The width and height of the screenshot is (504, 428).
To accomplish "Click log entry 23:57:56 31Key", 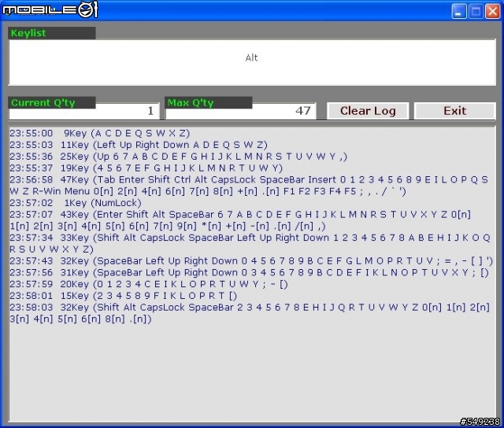I will [x=249, y=272].
